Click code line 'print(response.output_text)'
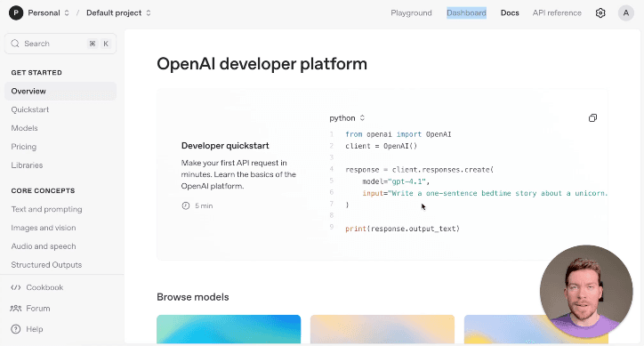Viewport: 644px width, 346px height. point(402,229)
